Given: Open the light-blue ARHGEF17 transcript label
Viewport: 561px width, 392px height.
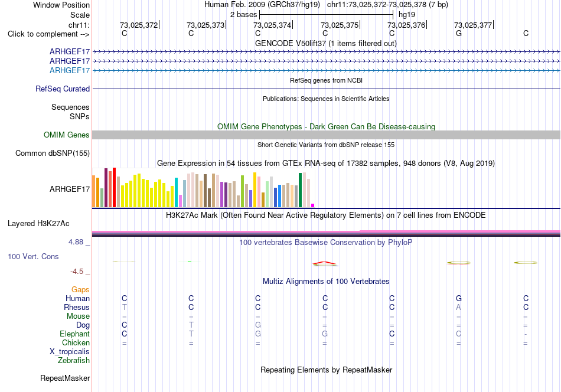Looking at the screenshot, I should coord(70,70).
